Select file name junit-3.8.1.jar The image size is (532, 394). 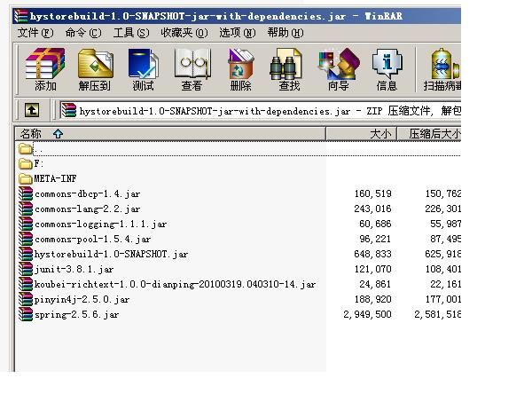click(x=74, y=270)
